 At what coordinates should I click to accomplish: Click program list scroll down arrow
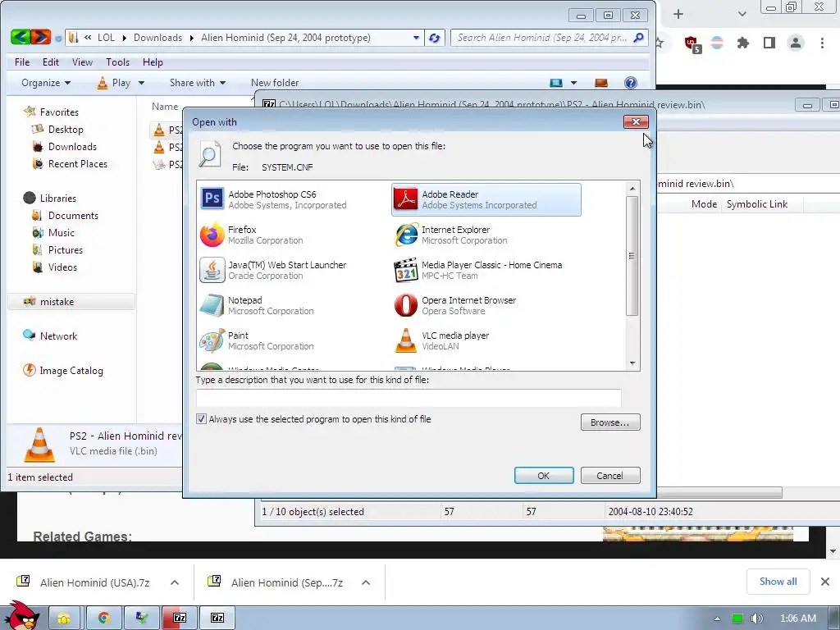(632, 363)
